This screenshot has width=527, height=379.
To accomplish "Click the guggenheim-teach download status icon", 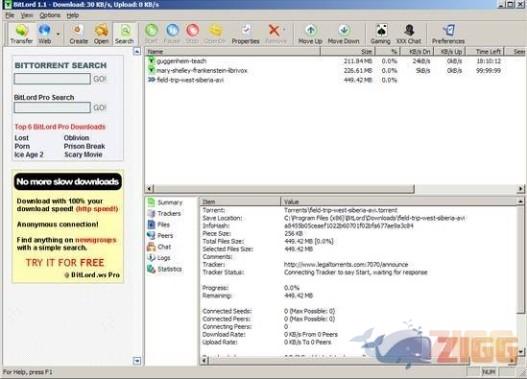I will (151, 60).
